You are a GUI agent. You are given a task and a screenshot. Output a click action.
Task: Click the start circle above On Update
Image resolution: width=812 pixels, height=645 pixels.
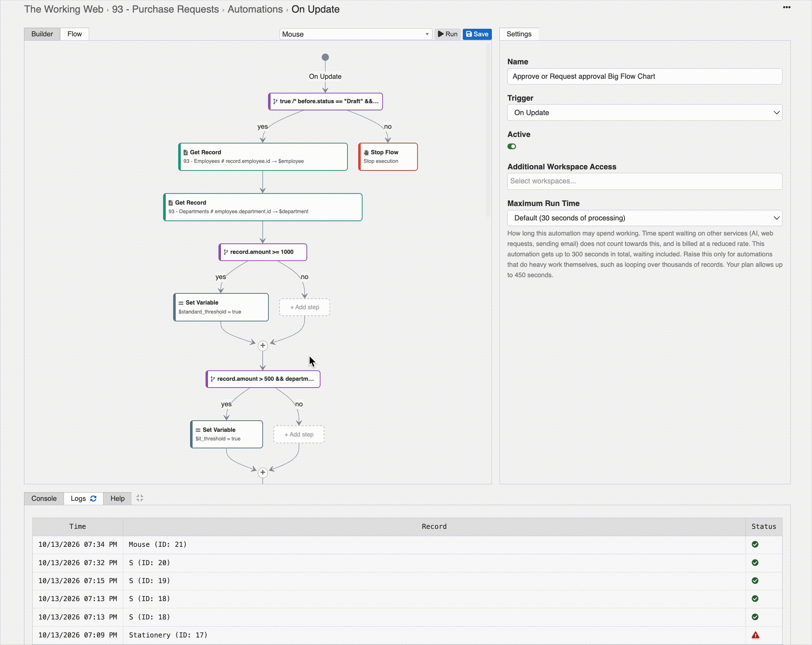(325, 57)
